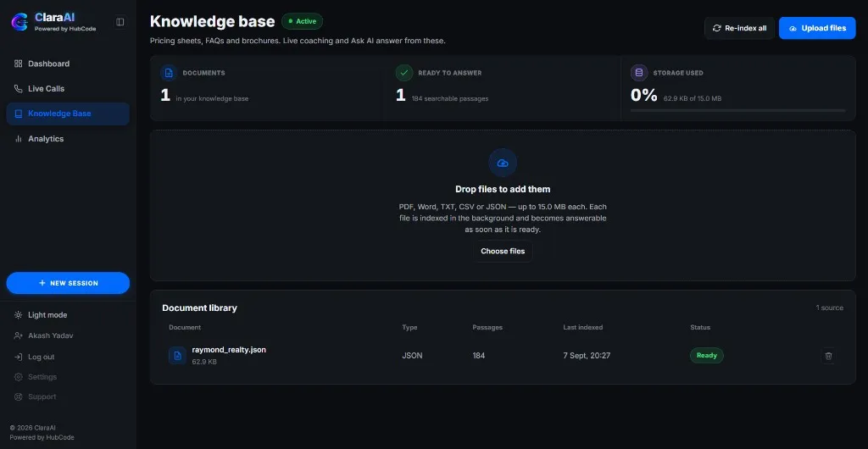Delete raymond_realty.json with the trash icon
Screen dimensions: 868x449
pos(828,356)
